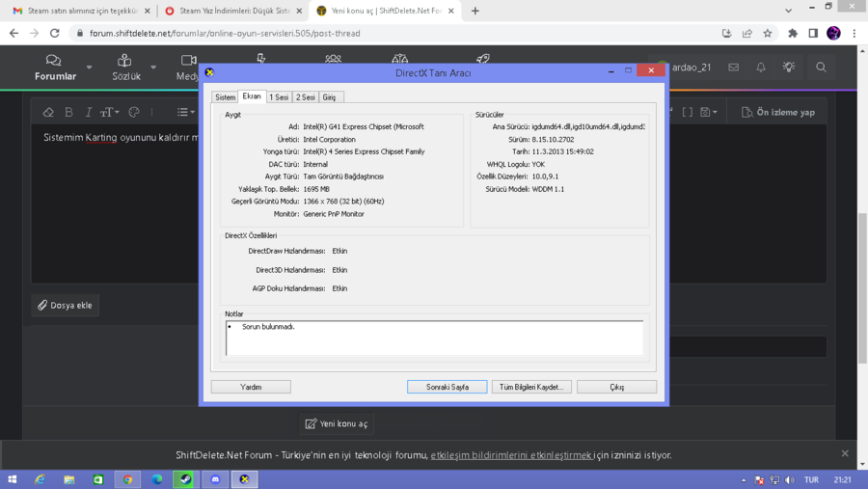Bookmark this page with the star
Image resolution: width=868 pixels, height=489 pixels.
coord(768,33)
